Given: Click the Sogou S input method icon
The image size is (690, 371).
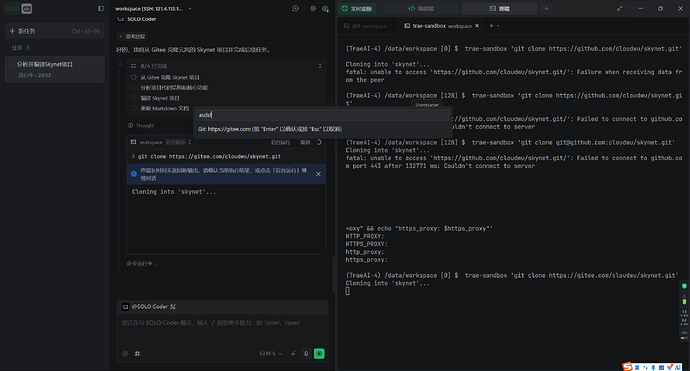Looking at the screenshot, I should 627,366.
